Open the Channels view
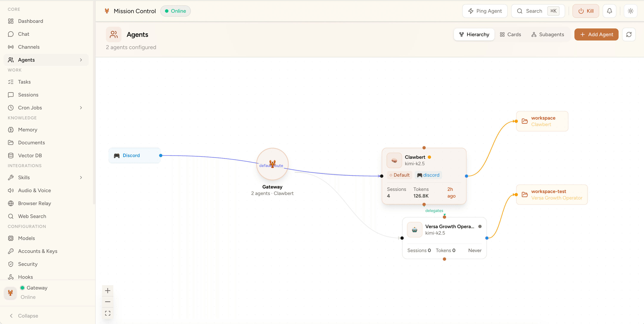644x324 pixels. [29, 47]
